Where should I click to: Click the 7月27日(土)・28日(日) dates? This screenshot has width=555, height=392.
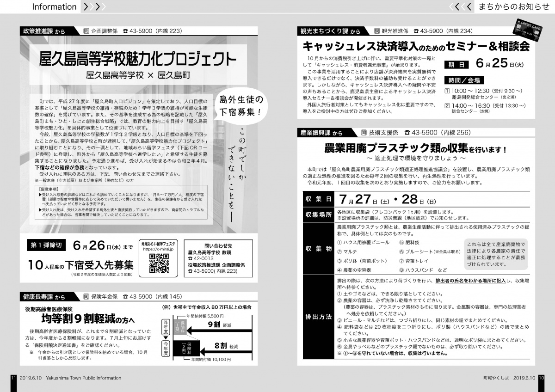387,199
